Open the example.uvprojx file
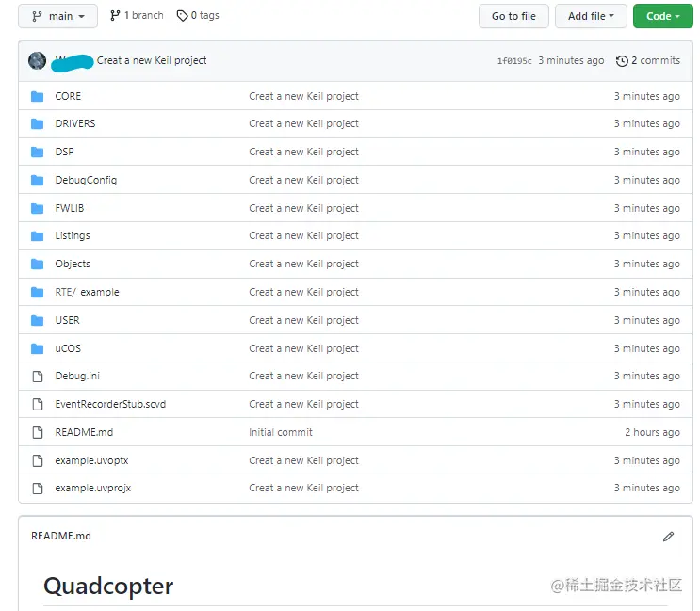The height and width of the screenshot is (611, 700). pos(93,488)
